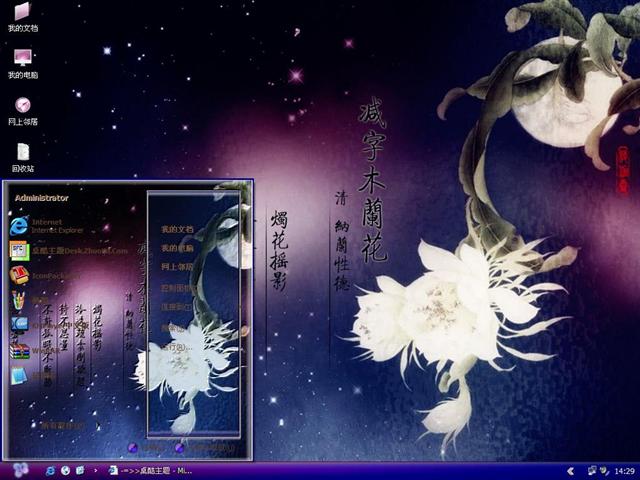Open 我的文档 in Start menu right pane
The image size is (640, 480).
pos(177,229)
